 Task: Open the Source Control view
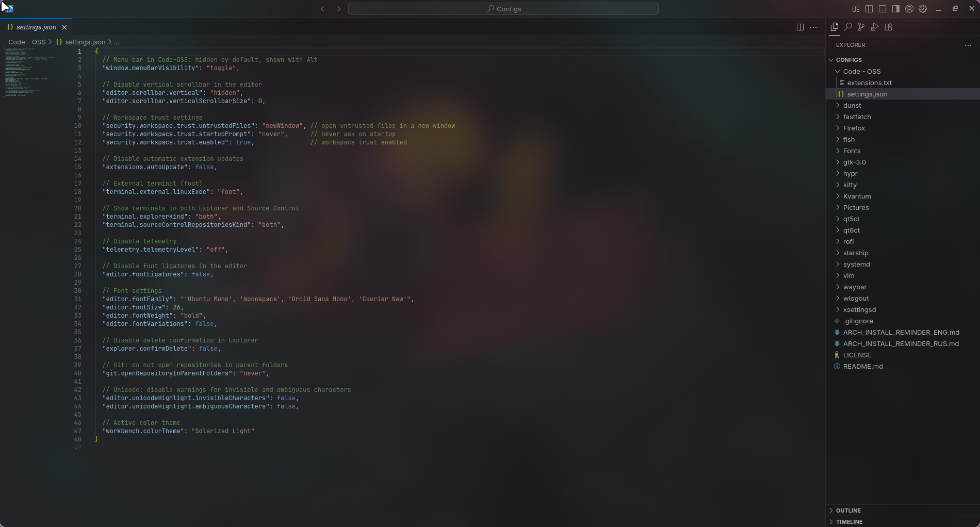click(861, 27)
